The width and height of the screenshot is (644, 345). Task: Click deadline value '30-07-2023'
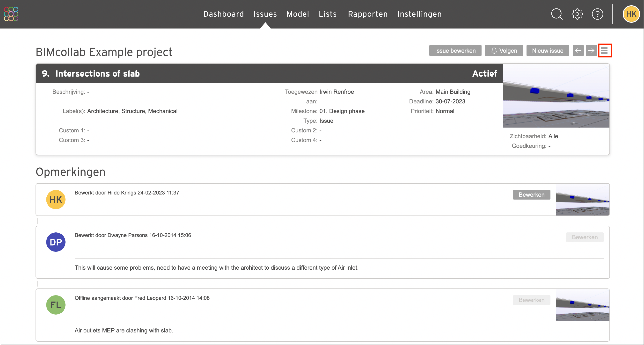coord(450,102)
